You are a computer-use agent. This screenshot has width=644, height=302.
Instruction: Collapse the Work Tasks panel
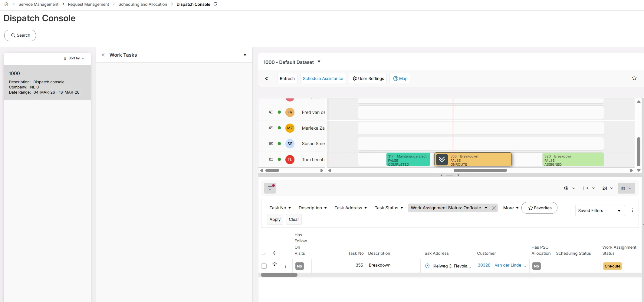point(103,55)
